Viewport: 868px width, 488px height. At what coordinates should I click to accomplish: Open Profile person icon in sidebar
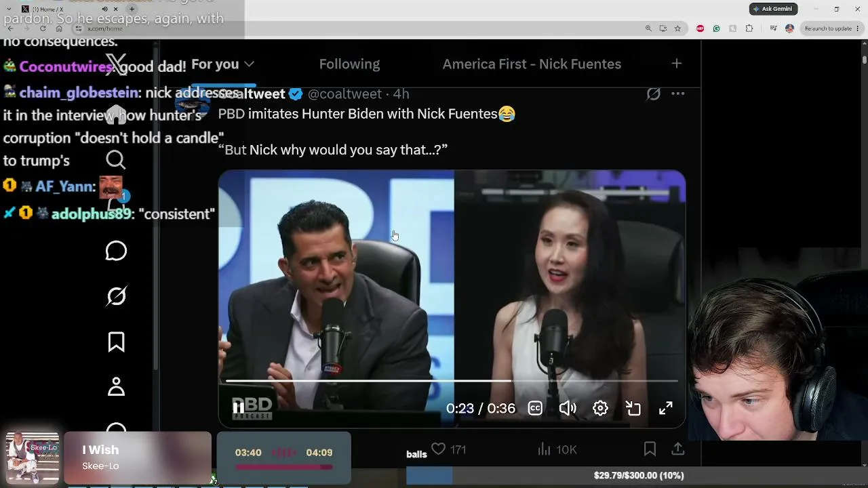[116, 387]
